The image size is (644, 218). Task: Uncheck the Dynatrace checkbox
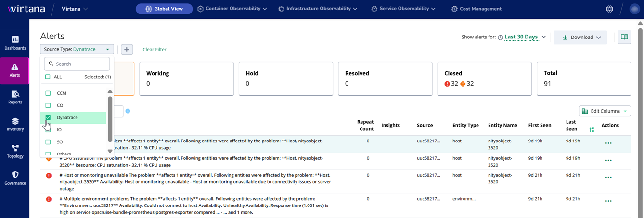click(x=48, y=117)
